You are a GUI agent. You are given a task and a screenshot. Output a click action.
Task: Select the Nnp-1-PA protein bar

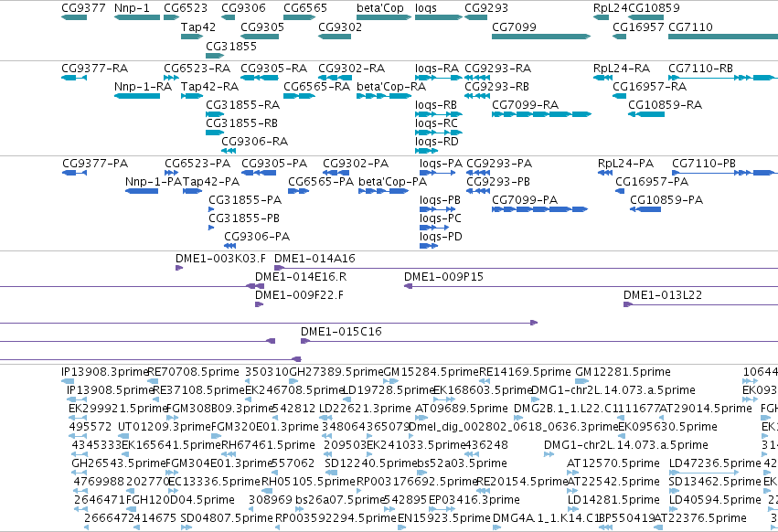tap(142, 191)
